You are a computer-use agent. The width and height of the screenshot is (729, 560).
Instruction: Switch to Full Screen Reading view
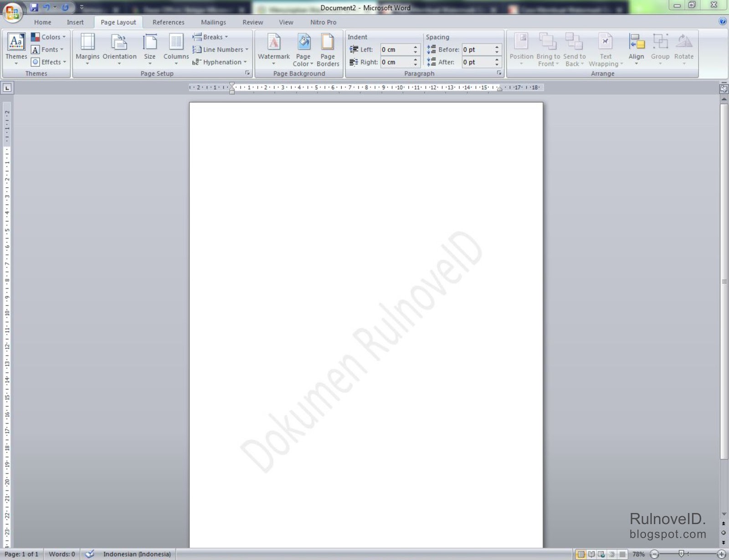click(591, 554)
